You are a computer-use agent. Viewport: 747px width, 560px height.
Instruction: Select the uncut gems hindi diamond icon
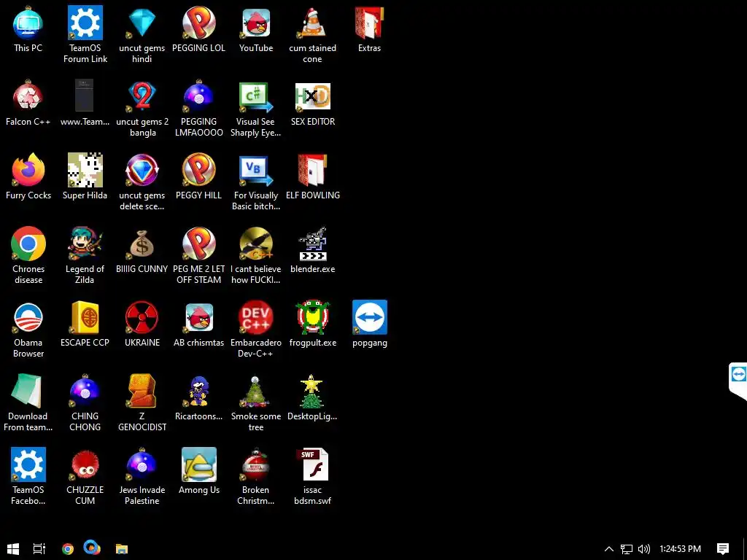pos(142,23)
